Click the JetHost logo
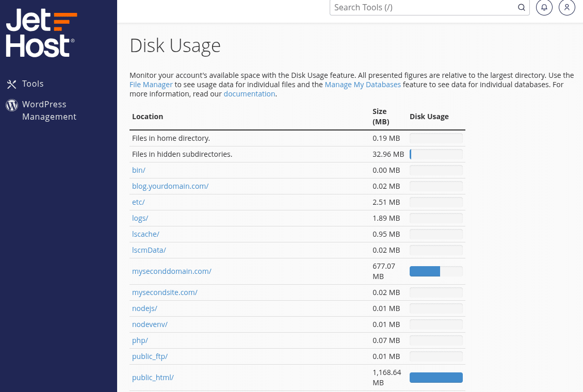Viewport: 583px width, 392px height. [x=41, y=33]
